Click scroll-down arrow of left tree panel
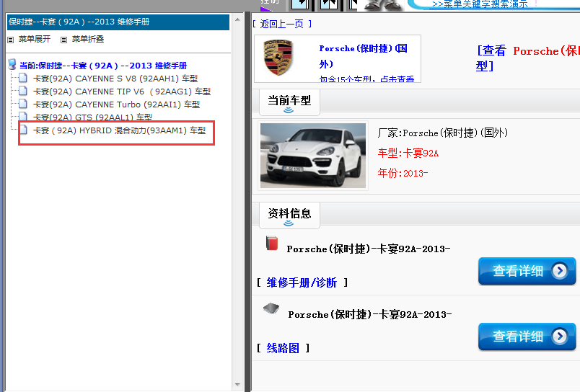The width and height of the screenshot is (580, 392). pyautogui.click(x=237, y=385)
